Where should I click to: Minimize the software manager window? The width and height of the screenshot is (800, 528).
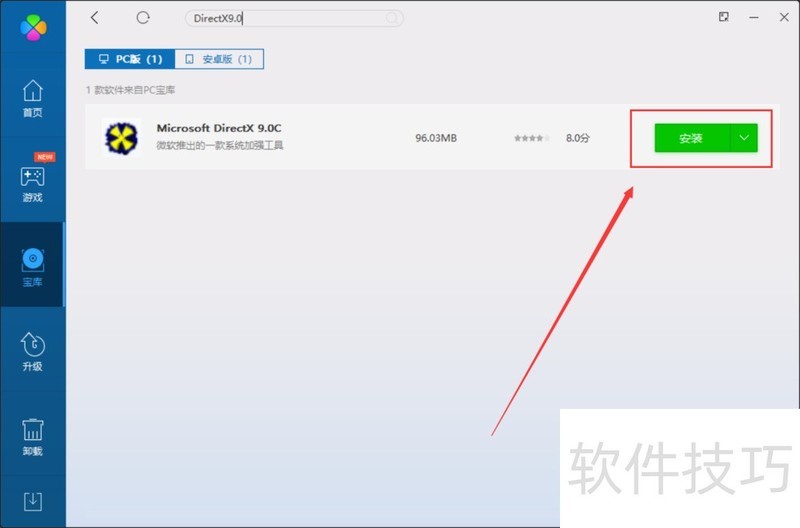[754, 17]
